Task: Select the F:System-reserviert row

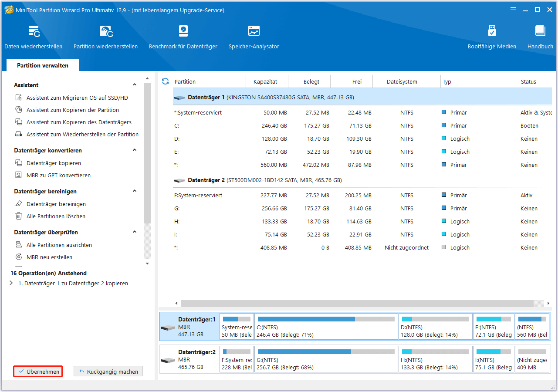Action: click(362, 196)
